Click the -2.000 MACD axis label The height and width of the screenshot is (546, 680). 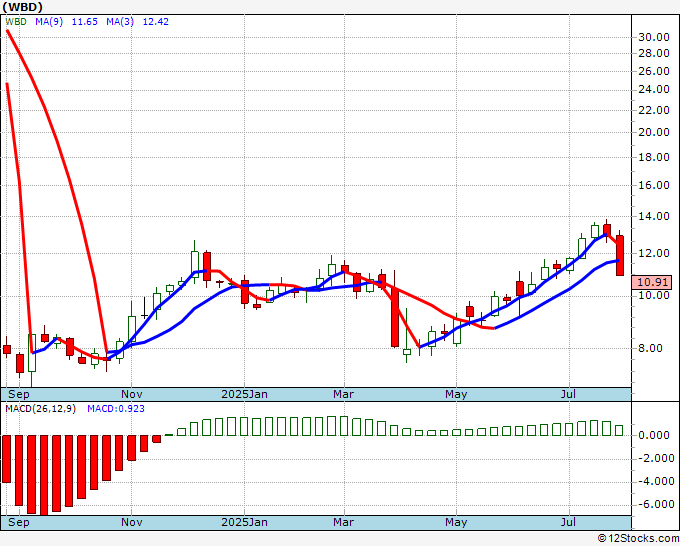point(655,458)
